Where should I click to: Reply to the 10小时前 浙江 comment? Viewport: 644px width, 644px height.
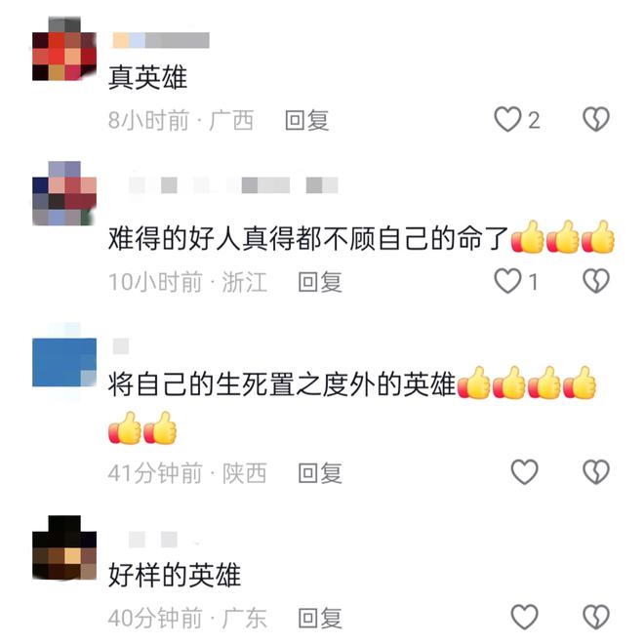[x=320, y=282]
